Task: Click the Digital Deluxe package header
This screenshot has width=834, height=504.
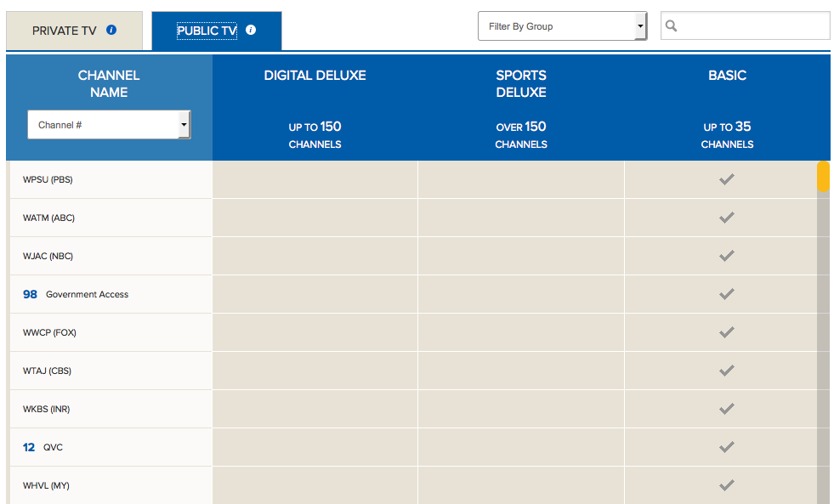Action: coord(315,76)
